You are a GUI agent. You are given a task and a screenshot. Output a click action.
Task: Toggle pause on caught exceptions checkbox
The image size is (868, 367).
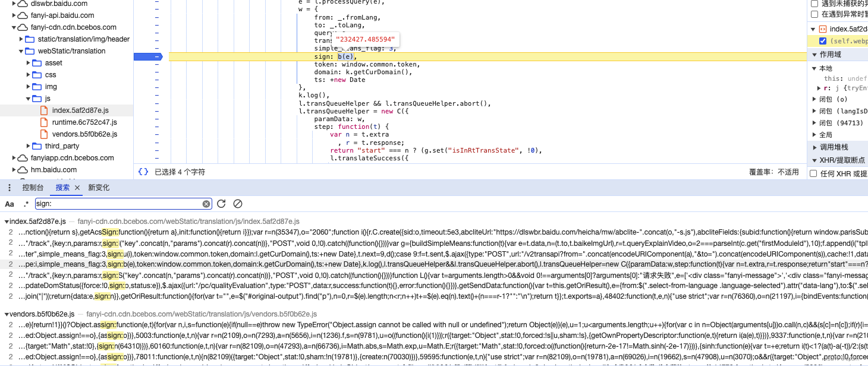tap(814, 14)
